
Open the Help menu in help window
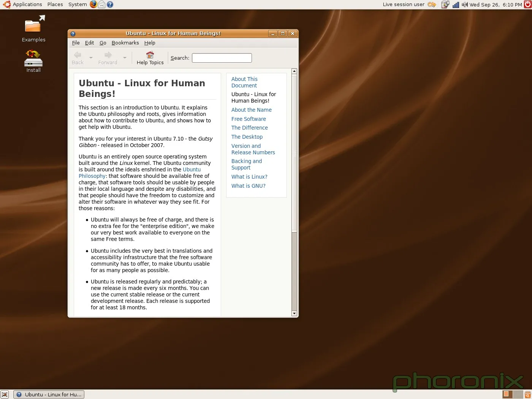pos(150,43)
